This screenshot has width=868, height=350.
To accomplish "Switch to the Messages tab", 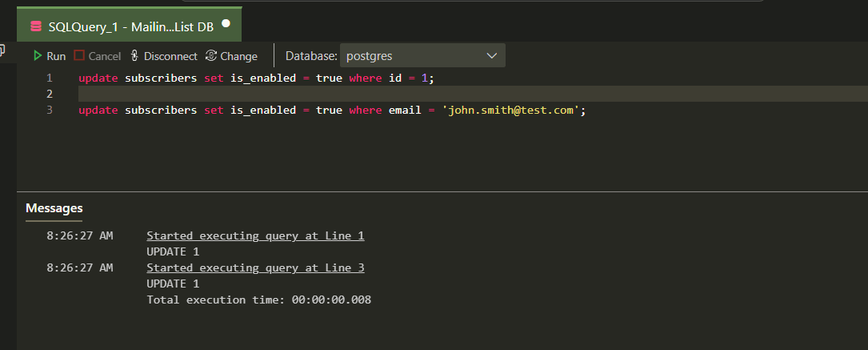I will [x=54, y=208].
